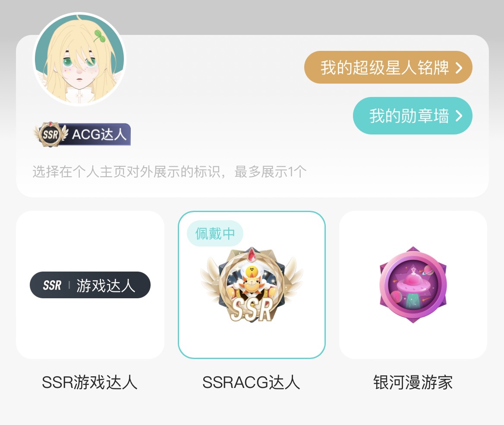Tap the 银河漫游家 label text
The image size is (504, 425).
coord(413,382)
